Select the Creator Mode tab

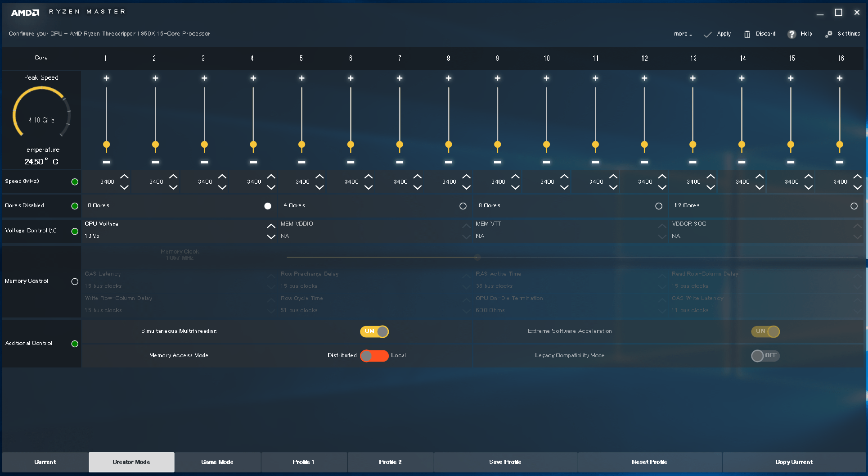(131, 462)
